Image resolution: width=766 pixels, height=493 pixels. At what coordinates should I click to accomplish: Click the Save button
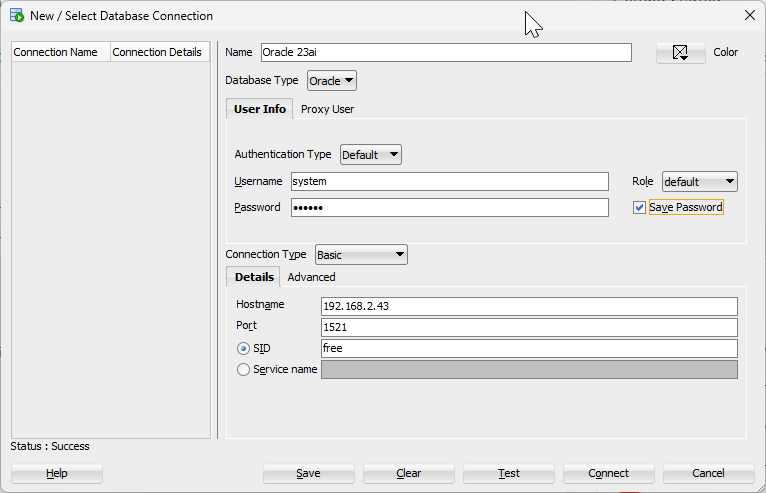coord(309,473)
